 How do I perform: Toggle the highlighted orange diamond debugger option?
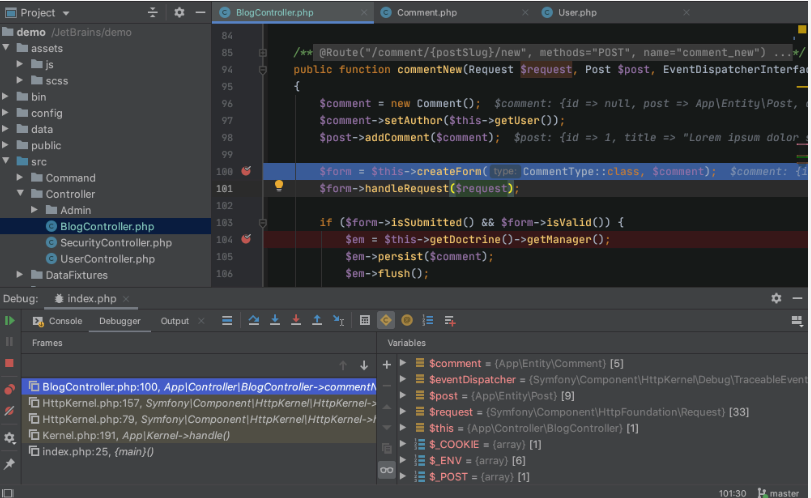coord(386,321)
